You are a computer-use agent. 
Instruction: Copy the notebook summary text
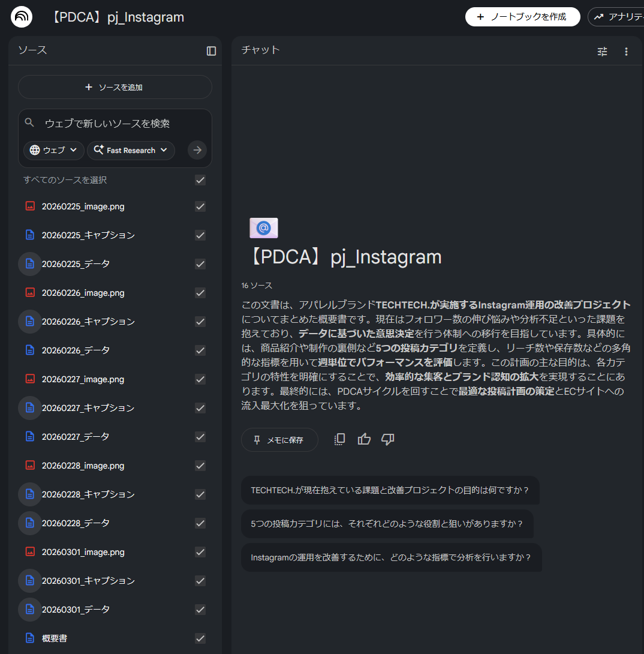pyautogui.click(x=339, y=439)
